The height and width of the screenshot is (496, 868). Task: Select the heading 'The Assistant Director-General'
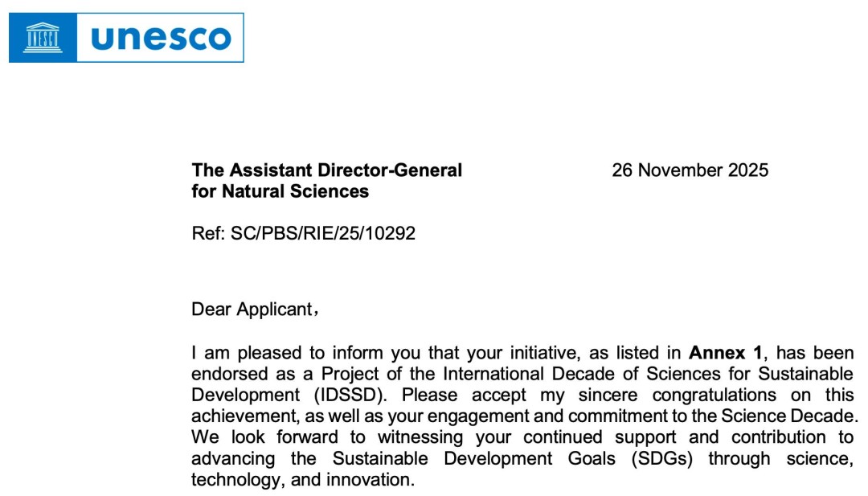(326, 170)
